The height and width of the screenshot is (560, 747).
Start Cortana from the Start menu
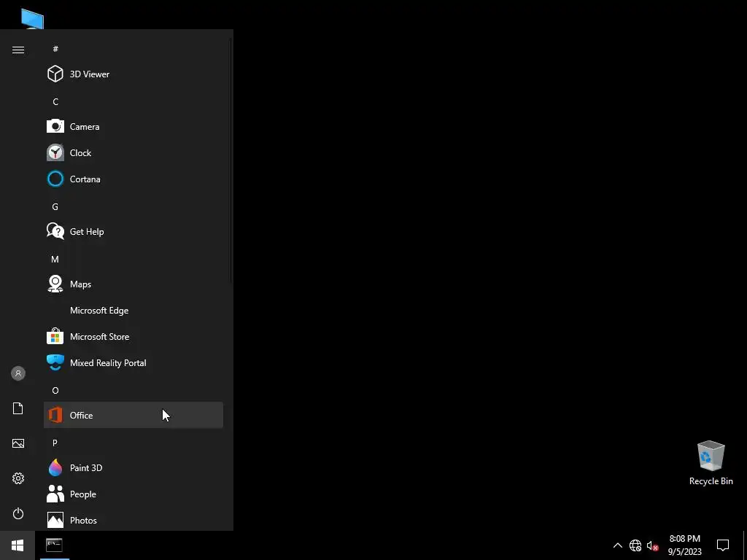(x=133, y=179)
